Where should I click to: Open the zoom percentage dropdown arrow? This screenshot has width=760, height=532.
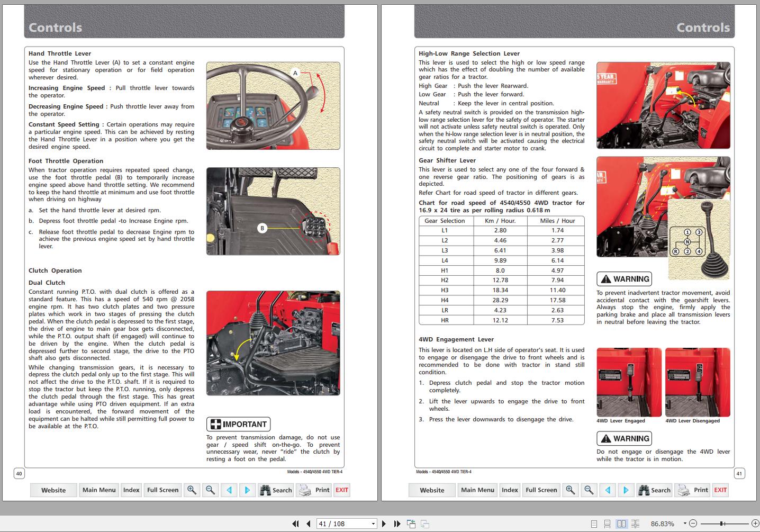click(x=685, y=523)
